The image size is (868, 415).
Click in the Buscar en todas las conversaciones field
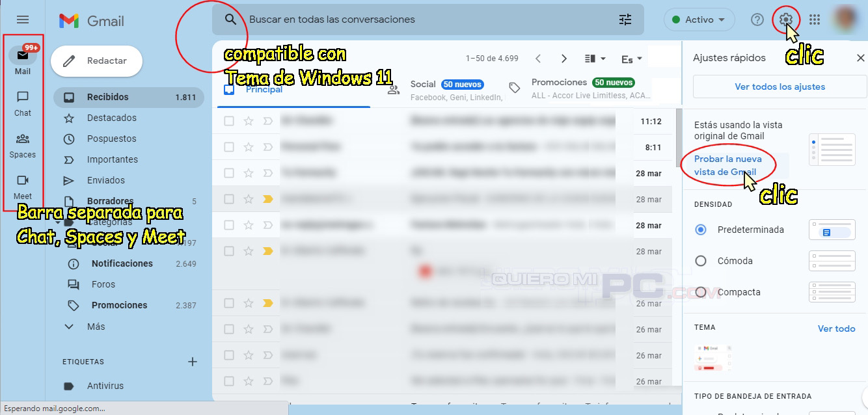point(429,20)
